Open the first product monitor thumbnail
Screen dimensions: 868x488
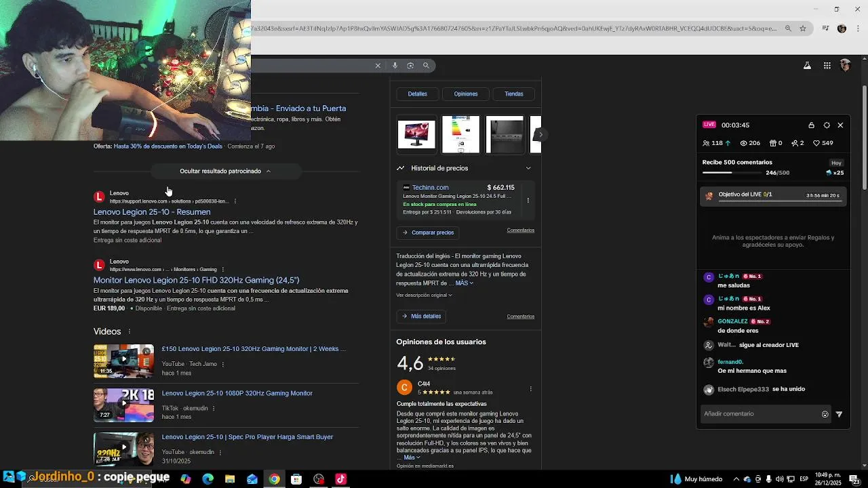click(x=416, y=134)
